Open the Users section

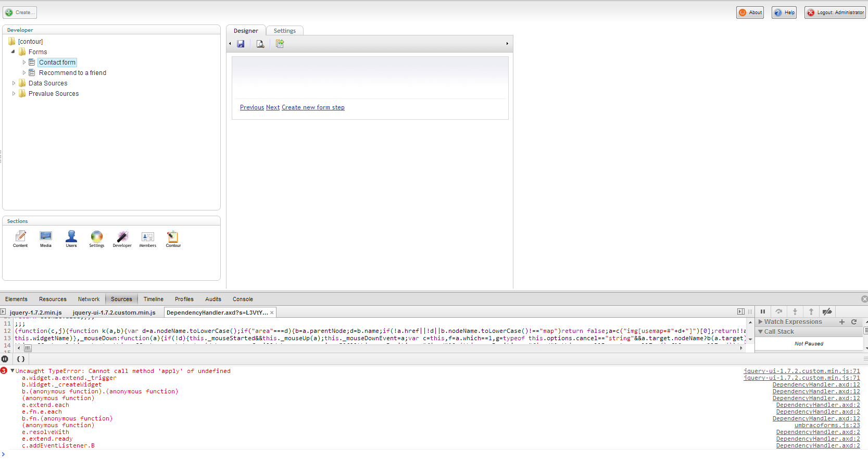[71, 239]
